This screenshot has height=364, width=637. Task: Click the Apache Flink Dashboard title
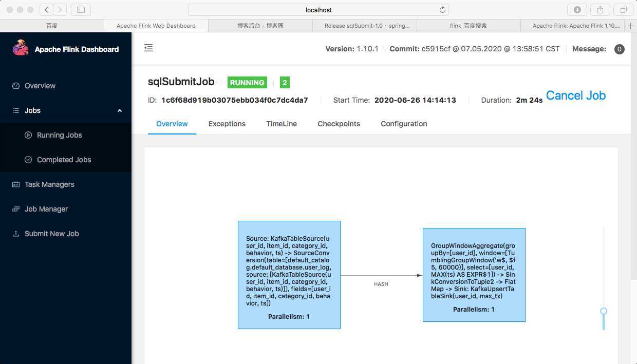pos(77,49)
